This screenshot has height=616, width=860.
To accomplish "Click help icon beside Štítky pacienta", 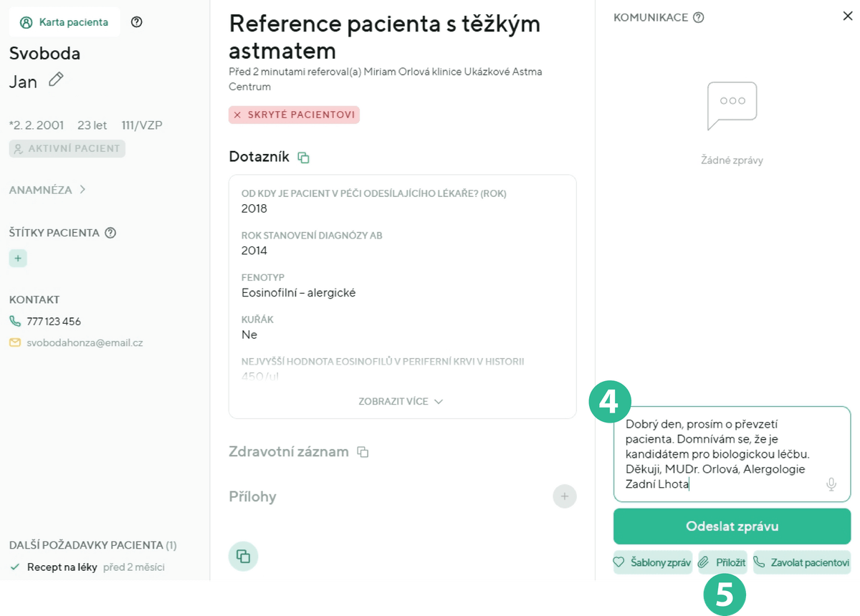I will click(x=110, y=233).
